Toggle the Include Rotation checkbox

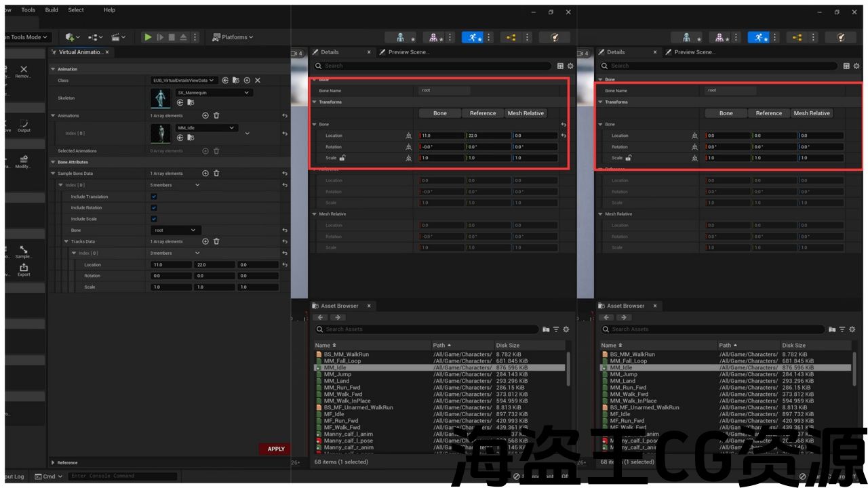154,208
